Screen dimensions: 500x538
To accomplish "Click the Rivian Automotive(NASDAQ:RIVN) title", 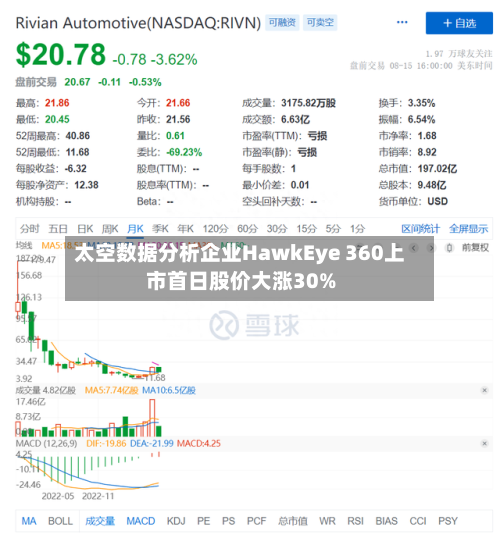I will tap(138, 23).
